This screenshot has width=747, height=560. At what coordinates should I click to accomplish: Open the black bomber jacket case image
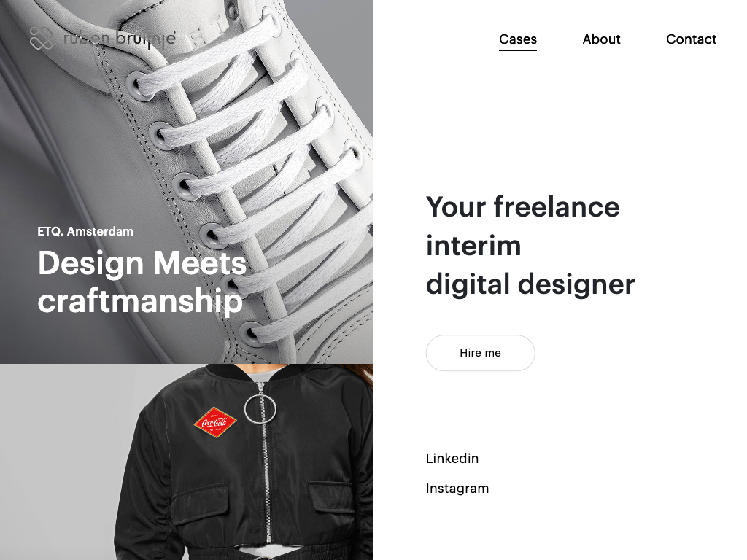[x=187, y=462]
